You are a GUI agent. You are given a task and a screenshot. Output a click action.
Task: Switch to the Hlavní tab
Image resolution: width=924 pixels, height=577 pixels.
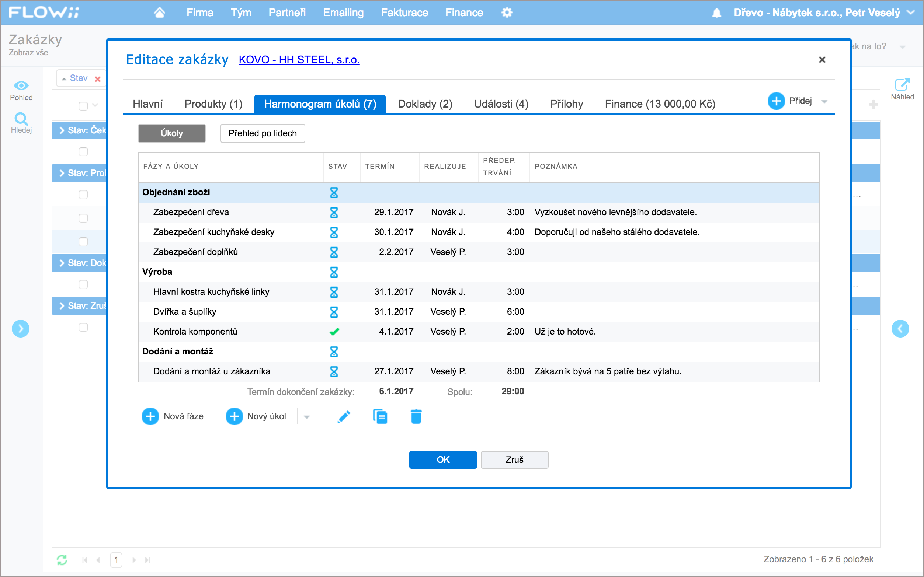[147, 104]
